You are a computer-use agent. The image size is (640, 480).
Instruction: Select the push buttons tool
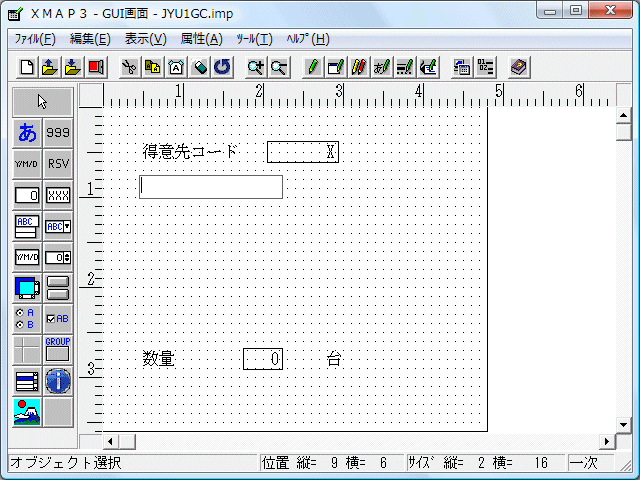coord(58,288)
